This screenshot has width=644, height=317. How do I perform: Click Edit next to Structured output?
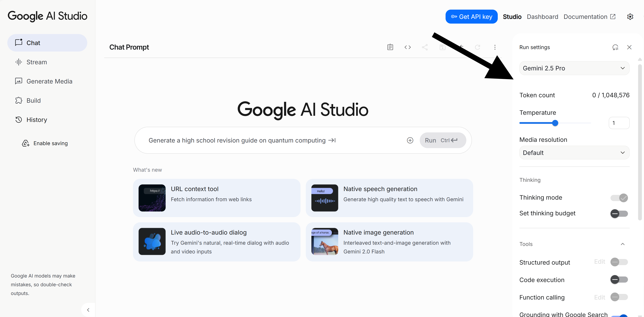[x=599, y=262]
